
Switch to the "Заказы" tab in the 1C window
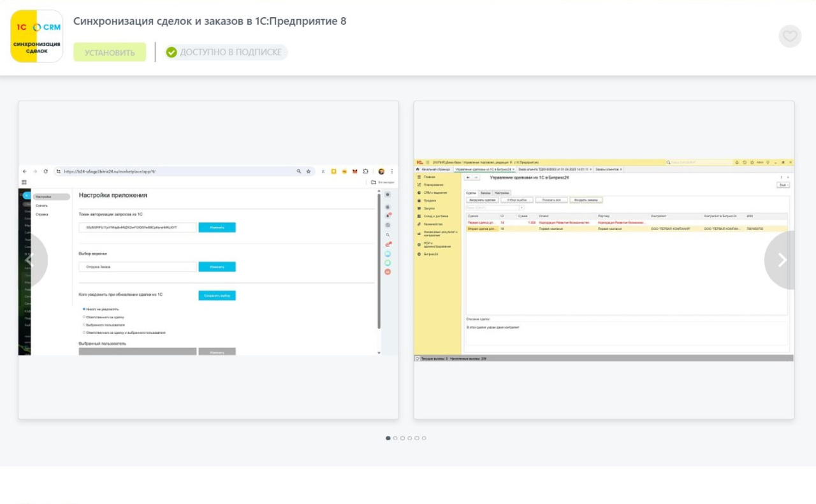tap(485, 192)
